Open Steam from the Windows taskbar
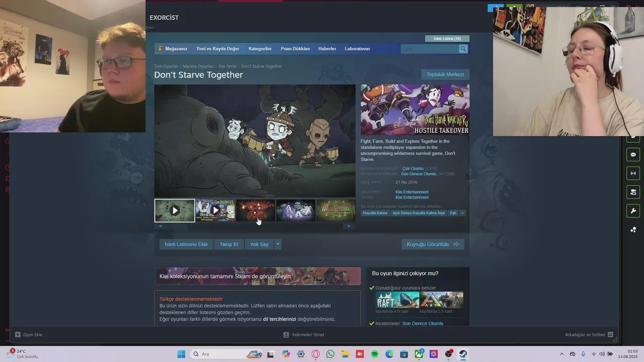This screenshot has width=644, height=362. click(x=463, y=354)
